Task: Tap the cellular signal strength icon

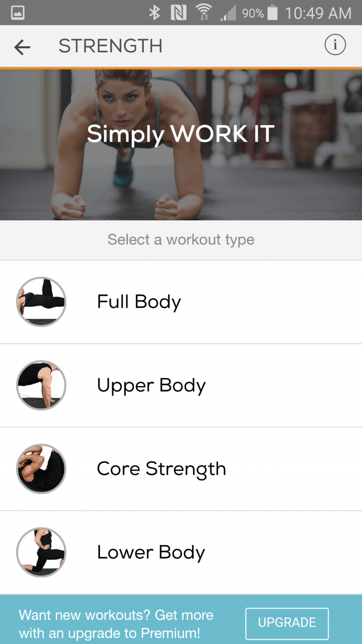Action: point(228,13)
